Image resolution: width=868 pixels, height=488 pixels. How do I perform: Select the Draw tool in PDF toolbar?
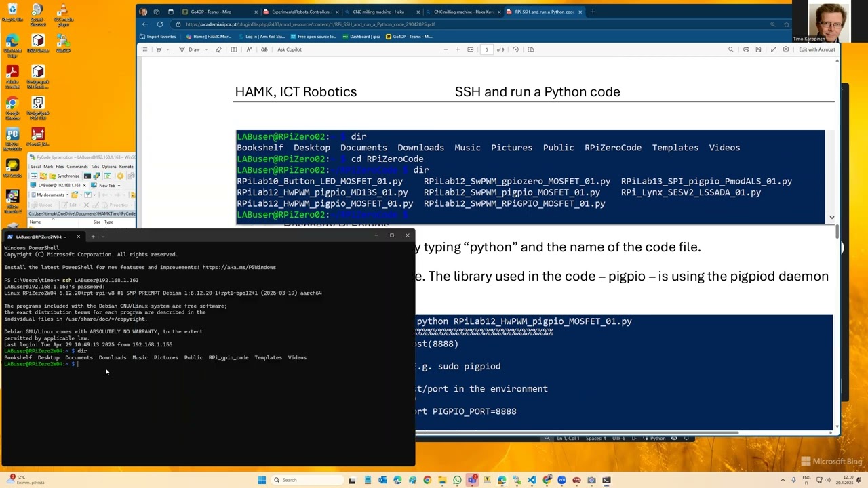[x=191, y=49]
